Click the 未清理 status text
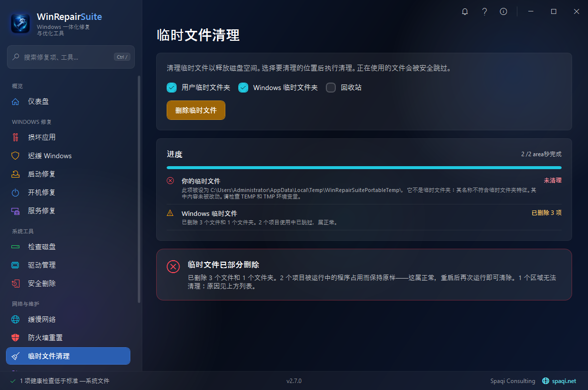588x390 pixels. (x=553, y=181)
